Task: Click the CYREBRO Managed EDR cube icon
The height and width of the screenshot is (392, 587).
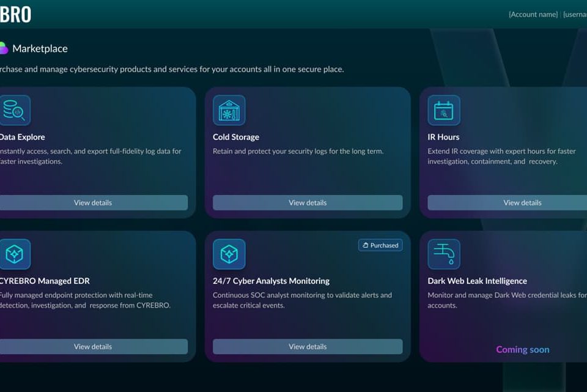Action: (x=14, y=254)
